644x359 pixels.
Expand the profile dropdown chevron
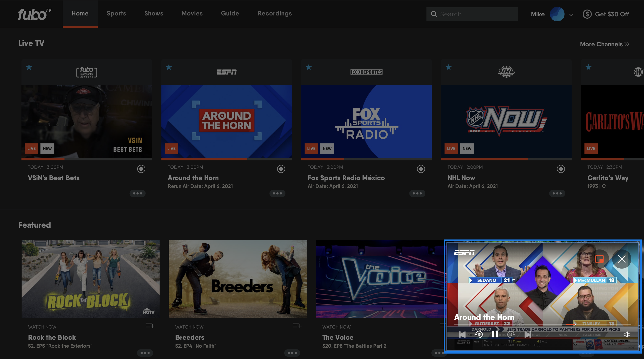click(571, 15)
